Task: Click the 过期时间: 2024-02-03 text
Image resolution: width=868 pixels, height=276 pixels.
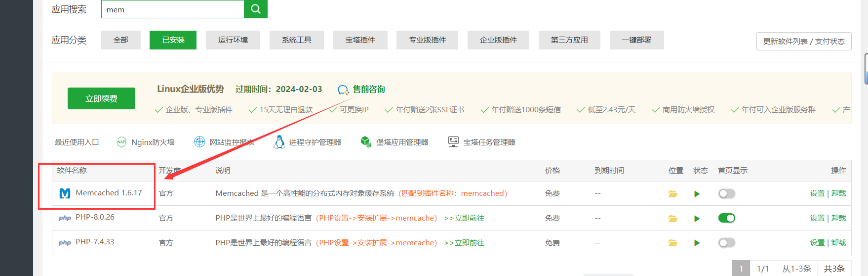Action: pyautogui.click(x=278, y=90)
